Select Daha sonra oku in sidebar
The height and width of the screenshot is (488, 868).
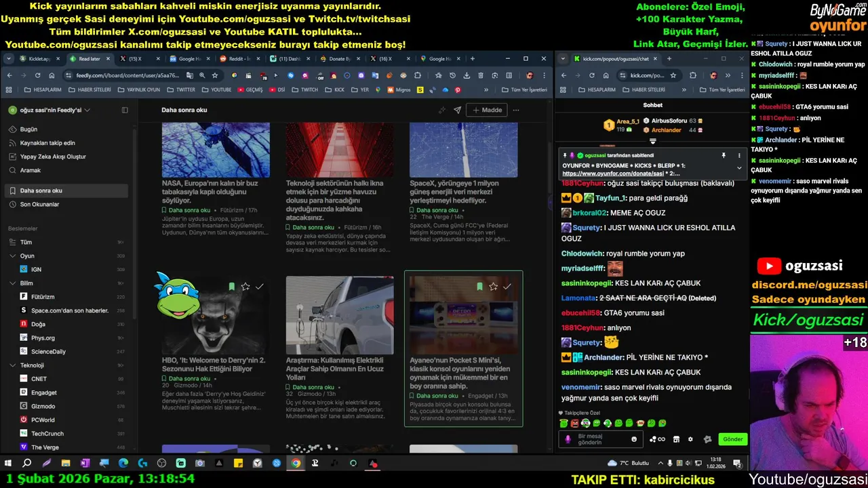click(x=66, y=190)
